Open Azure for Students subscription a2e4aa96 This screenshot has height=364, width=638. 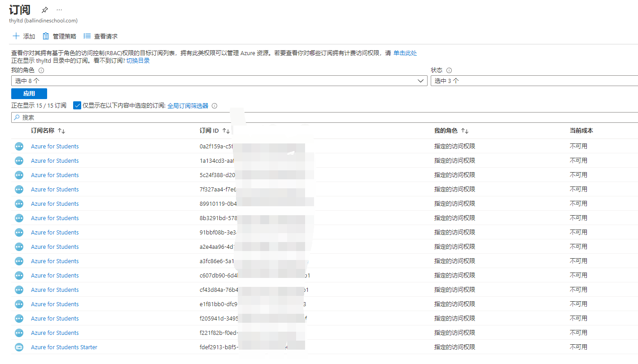click(x=55, y=247)
